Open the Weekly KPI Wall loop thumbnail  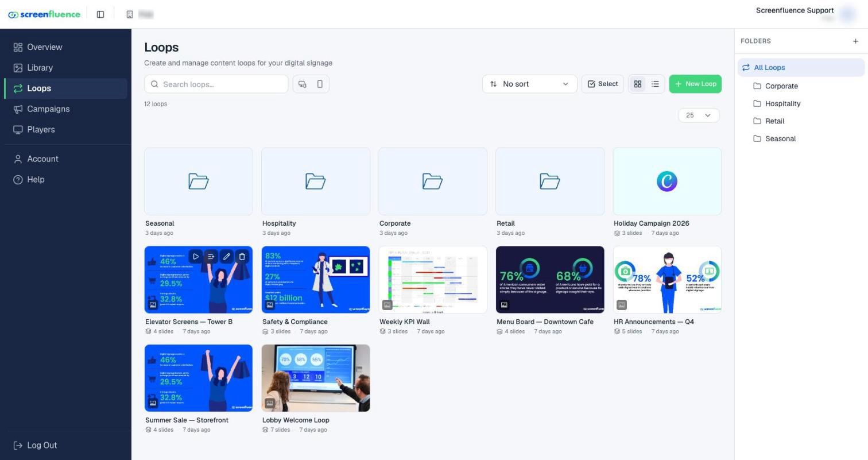point(433,280)
